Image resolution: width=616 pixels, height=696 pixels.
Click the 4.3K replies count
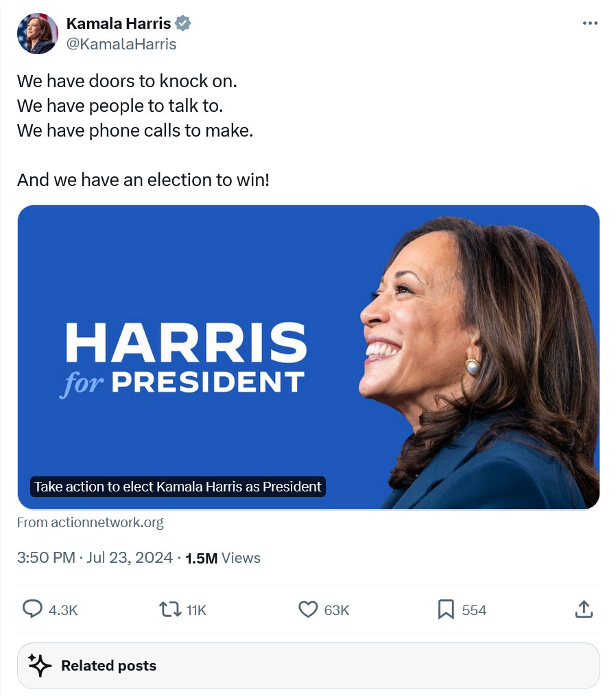pyautogui.click(x=63, y=610)
